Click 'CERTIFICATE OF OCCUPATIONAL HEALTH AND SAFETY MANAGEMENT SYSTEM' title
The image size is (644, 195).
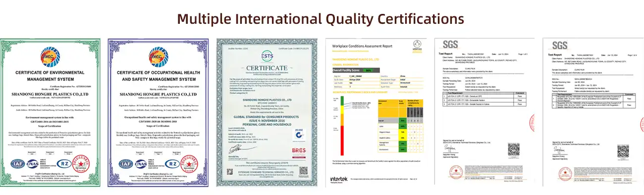click(158, 76)
